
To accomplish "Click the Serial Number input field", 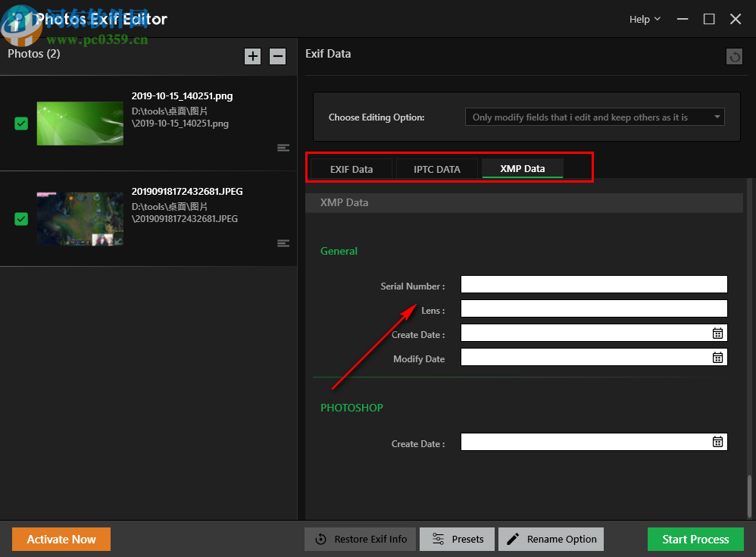I will pos(594,284).
